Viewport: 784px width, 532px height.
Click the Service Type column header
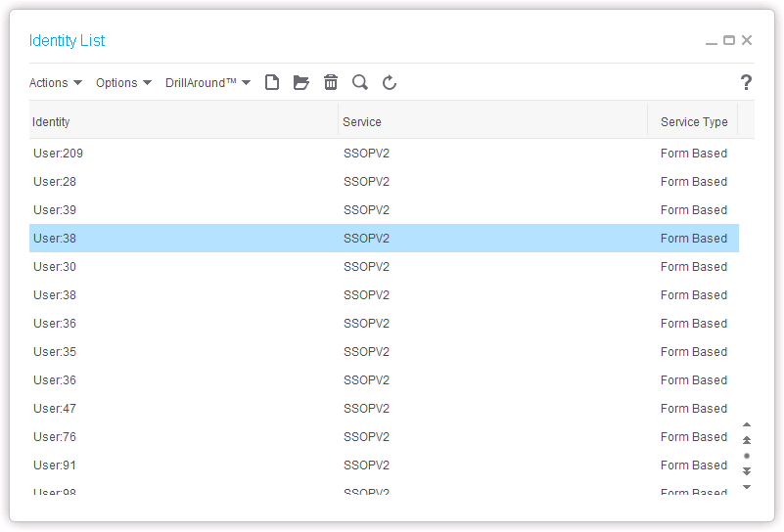pos(694,122)
